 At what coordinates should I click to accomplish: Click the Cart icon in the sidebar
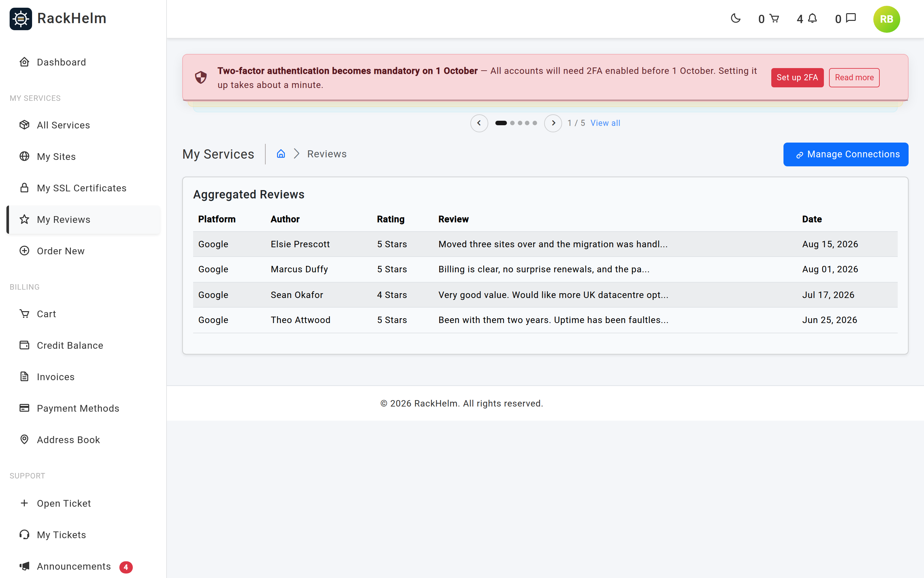[24, 313]
